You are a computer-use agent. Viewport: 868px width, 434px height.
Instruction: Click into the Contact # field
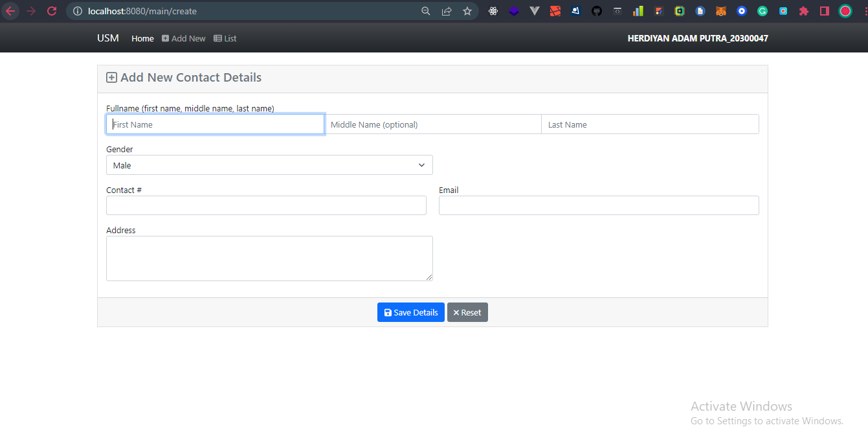point(266,205)
